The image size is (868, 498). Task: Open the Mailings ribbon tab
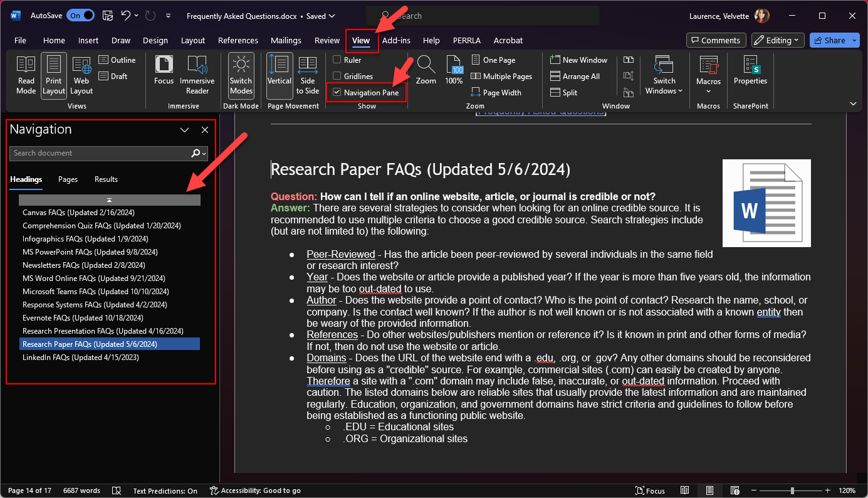[x=286, y=40]
